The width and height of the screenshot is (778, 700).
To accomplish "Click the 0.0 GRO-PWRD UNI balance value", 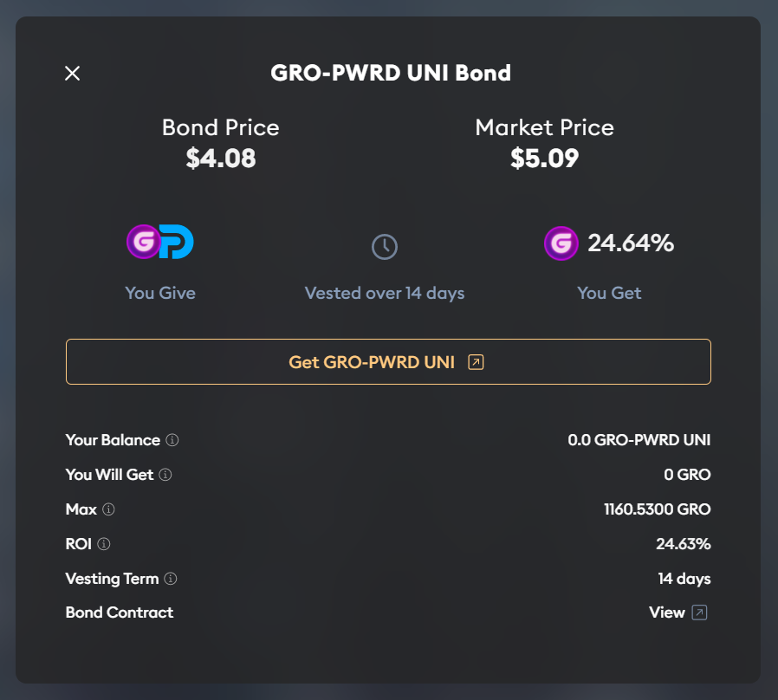I will coord(639,440).
